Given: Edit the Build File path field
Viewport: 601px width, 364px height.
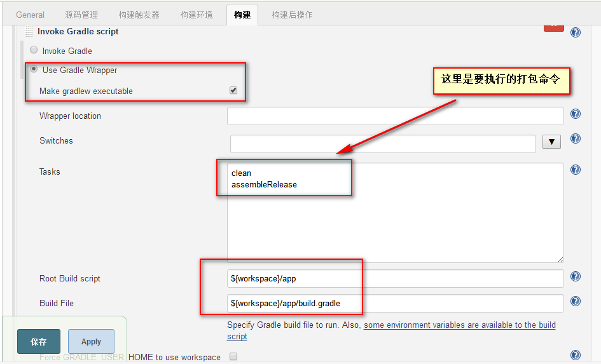Looking at the screenshot, I should tap(395, 303).
